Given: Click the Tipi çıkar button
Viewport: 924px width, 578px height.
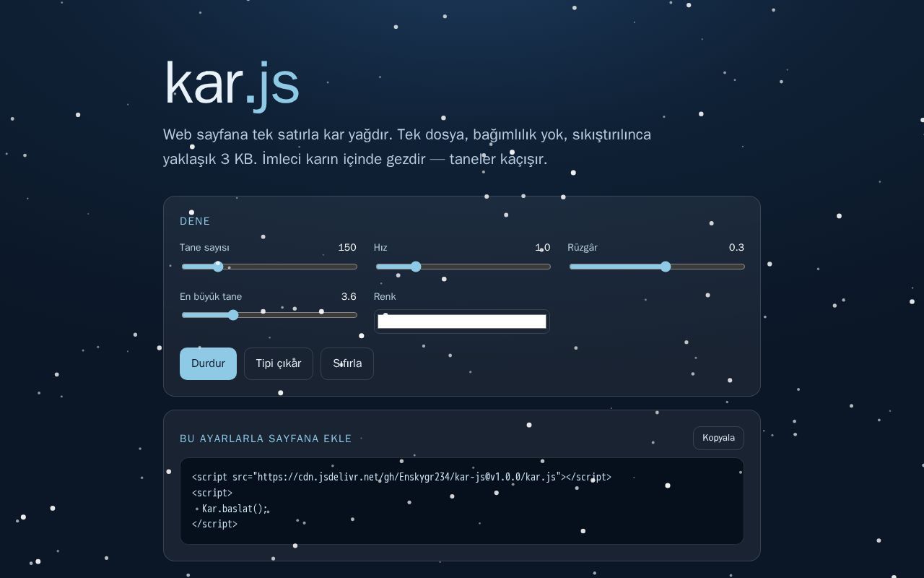Looking at the screenshot, I should tap(279, 363).
